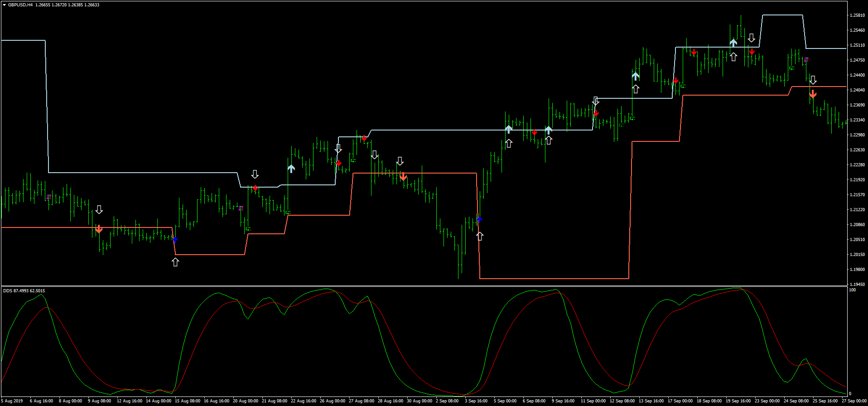
Task: Click the hollow white up arrow below 15 Aug low
Action: pyautogui.click(x=175, y=262)
